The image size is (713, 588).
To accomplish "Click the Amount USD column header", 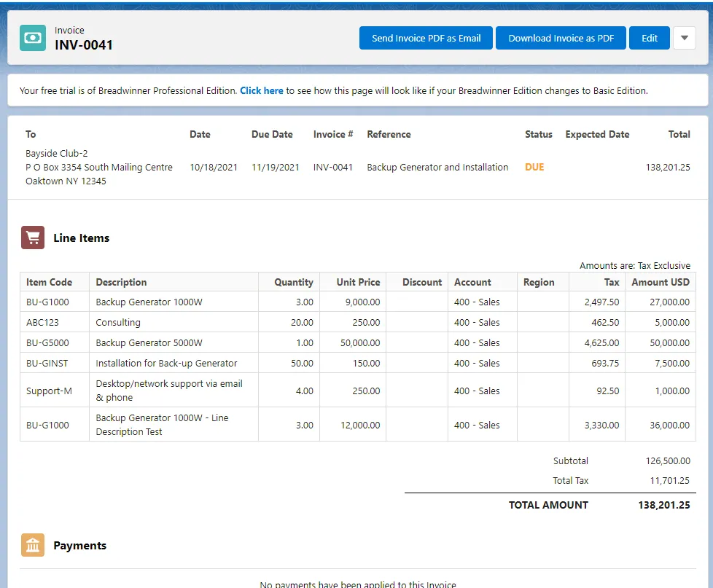I will pyautogui.click(x=661, y=282).
